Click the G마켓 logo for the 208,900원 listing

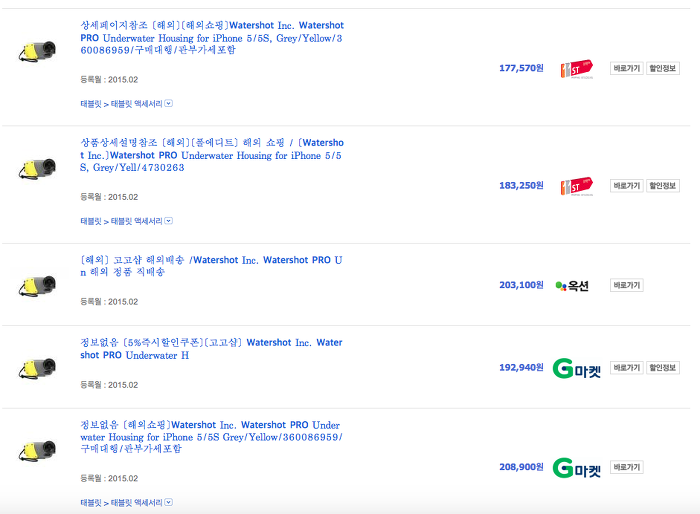point(577,467)
